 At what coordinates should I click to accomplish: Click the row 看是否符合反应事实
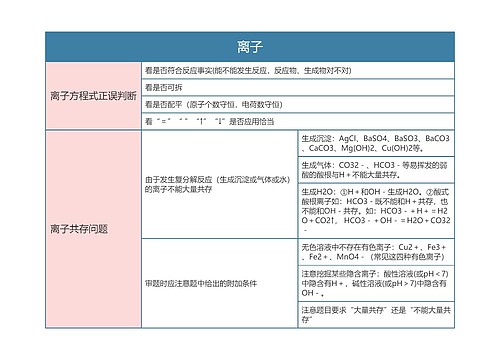298,71
